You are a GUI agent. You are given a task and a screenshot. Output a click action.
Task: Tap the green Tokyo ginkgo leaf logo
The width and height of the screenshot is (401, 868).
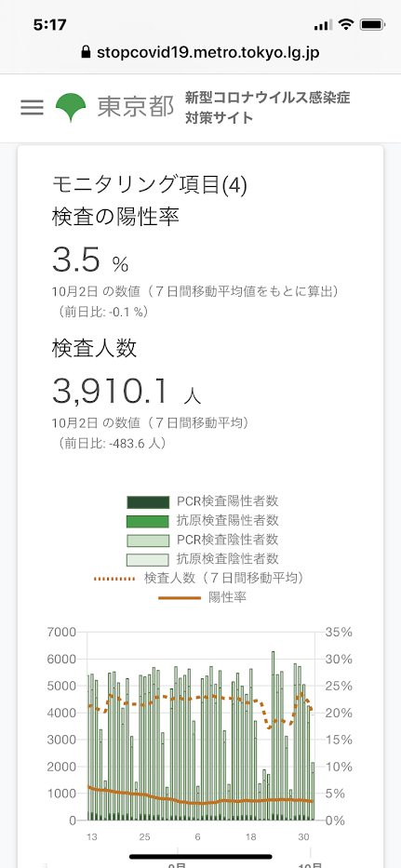pos(71,107)
